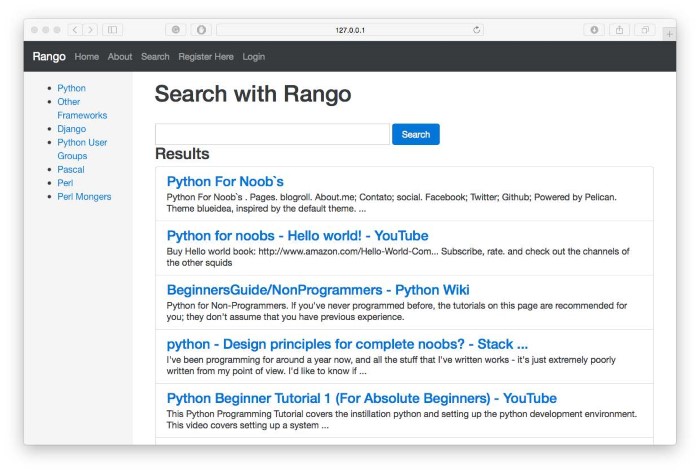Click the Results heading
Screen dimensions: 700x473
182,154
